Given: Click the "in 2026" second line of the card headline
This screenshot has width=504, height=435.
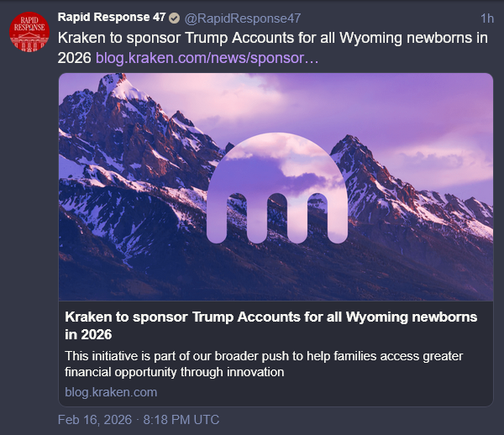Looking at the screenshot, I should coord(89,333).
